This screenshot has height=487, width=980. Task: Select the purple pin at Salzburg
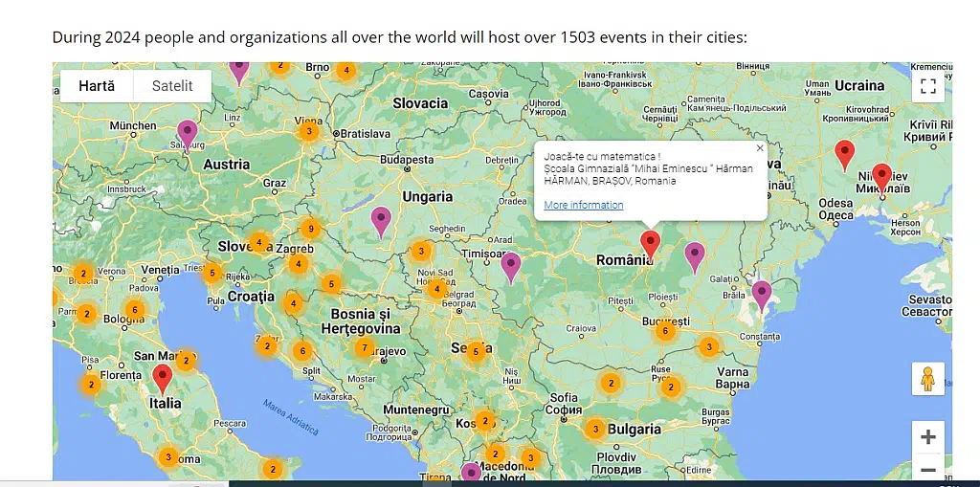(187, 135)
